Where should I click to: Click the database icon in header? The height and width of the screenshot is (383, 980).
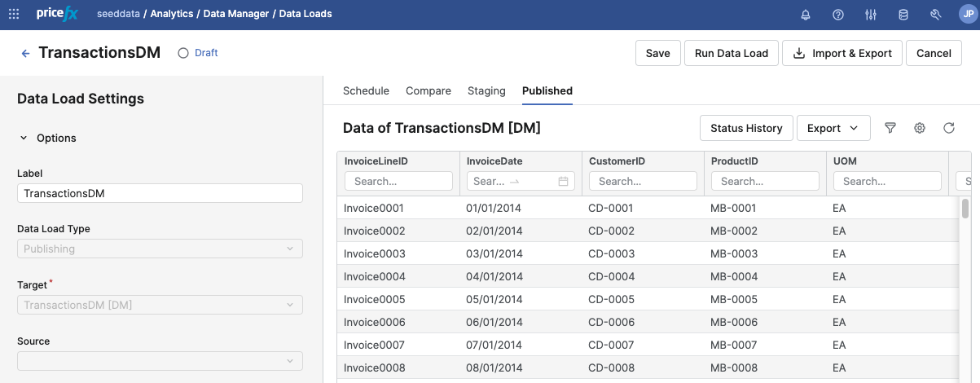(903, 15)
